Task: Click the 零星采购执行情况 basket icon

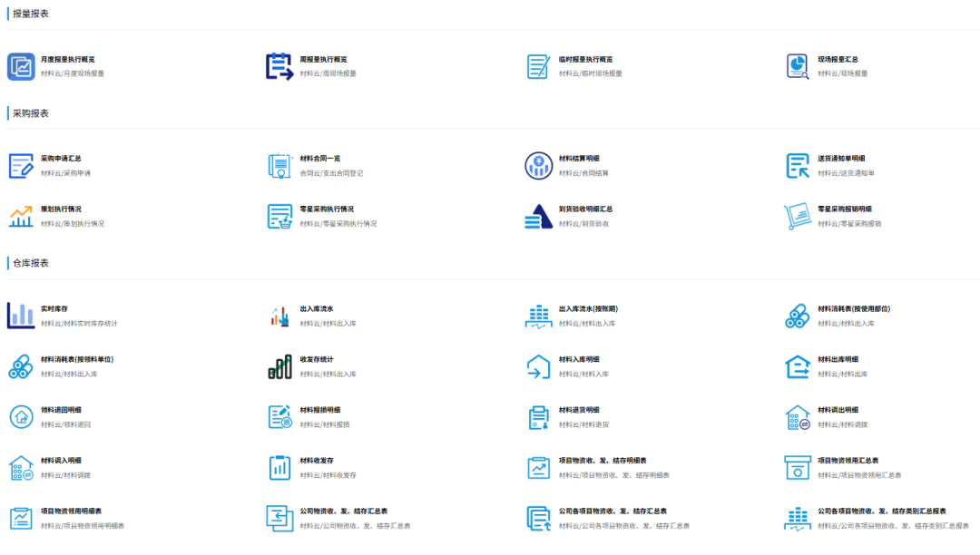Action: coord(279,217)
